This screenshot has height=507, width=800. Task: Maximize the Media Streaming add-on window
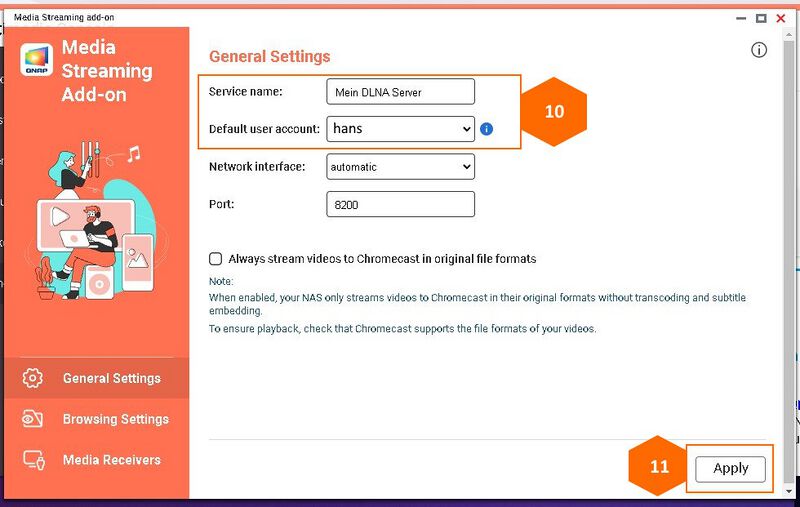point(761,18)
